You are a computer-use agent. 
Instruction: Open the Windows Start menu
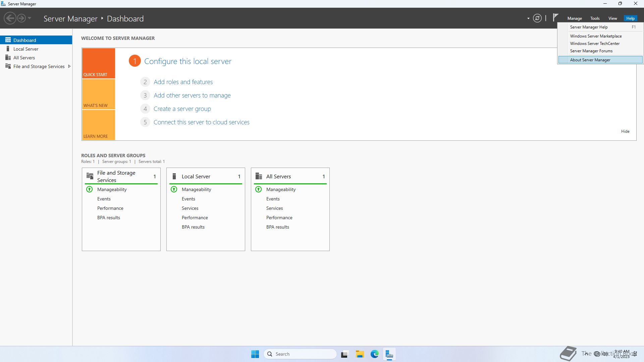(x=255, y=354)
